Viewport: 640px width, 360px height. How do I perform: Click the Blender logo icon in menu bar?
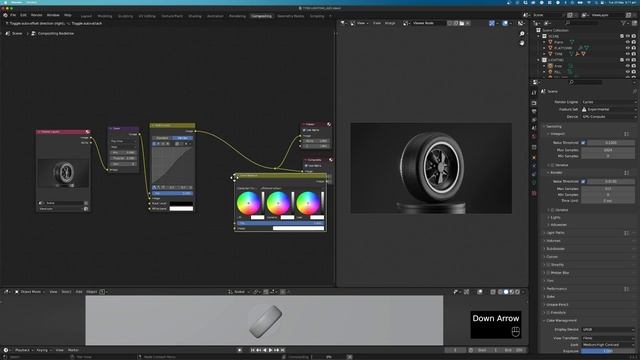click(x=5, y=15)
